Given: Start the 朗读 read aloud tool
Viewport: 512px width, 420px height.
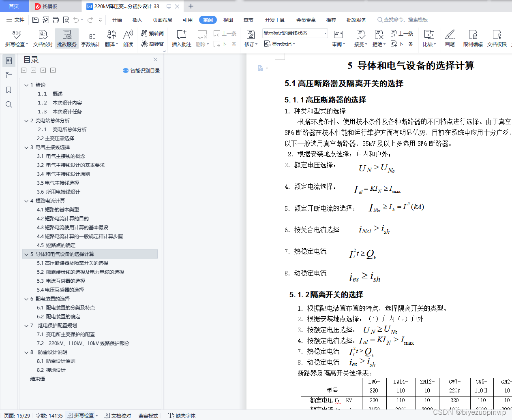Looking at the screenshot, I should click(x=128, y=38).
